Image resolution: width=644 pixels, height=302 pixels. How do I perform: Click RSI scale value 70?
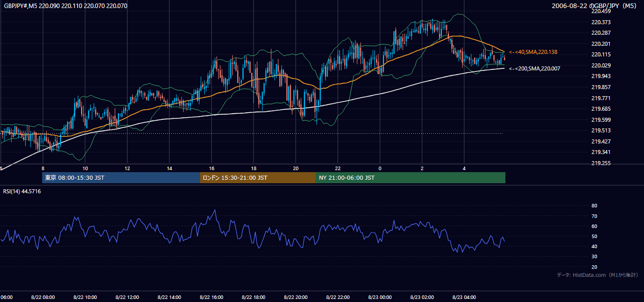[594, 216]
